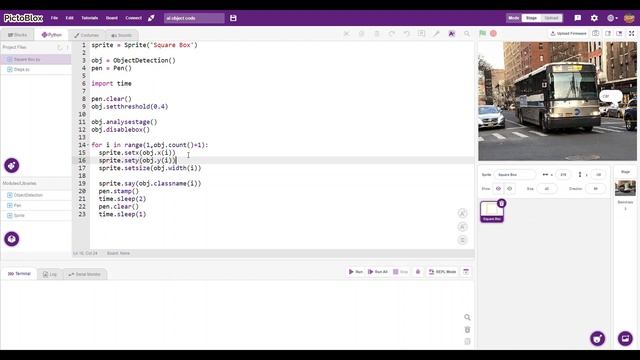Click the Run button
The image size is (640, 360).
point(356,272)
